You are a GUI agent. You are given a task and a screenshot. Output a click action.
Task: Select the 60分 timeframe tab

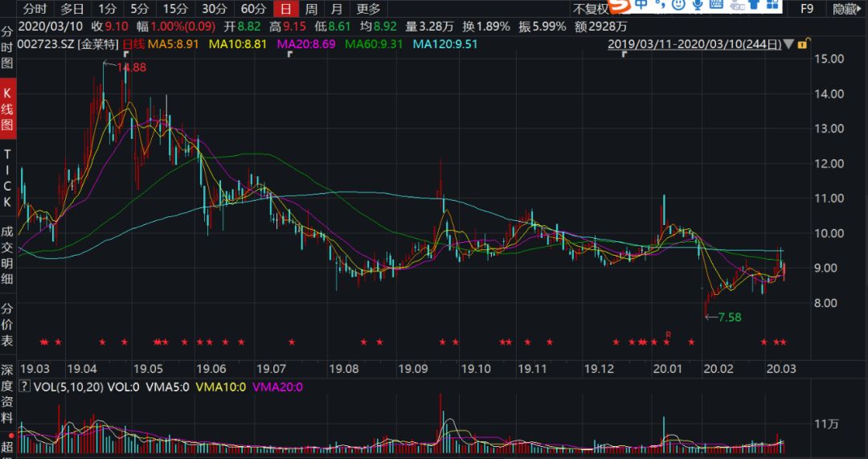pyautogui.click(x=253, y=10)
